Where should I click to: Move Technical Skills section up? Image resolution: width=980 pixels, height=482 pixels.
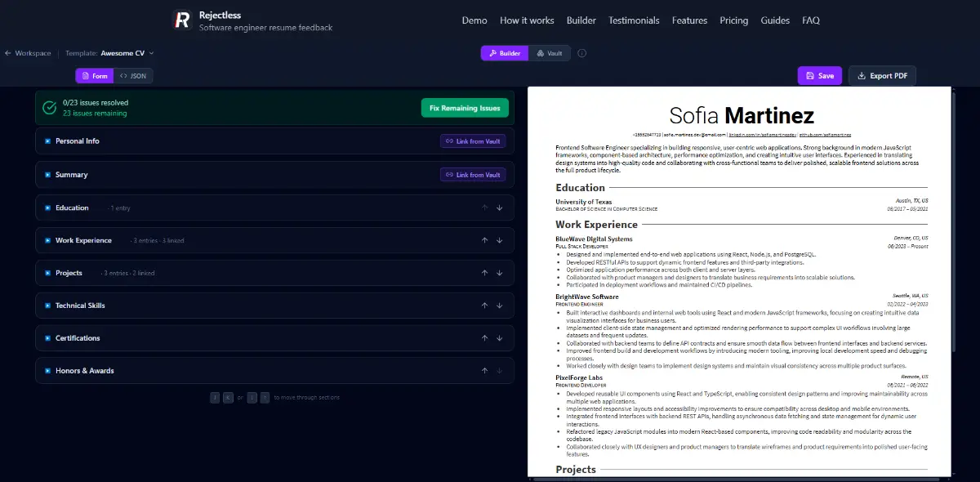click(x=484, y=306)
